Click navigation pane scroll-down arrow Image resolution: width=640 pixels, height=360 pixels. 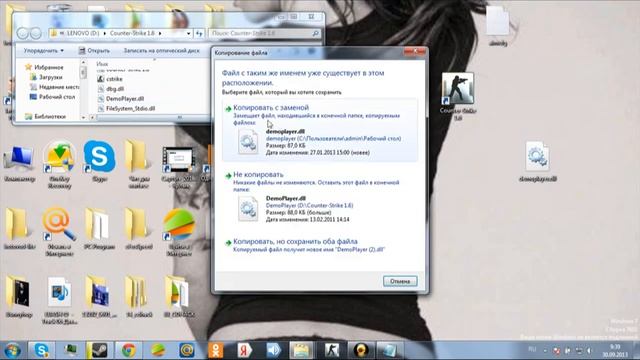pyautogui.click(x=83, y=117)
